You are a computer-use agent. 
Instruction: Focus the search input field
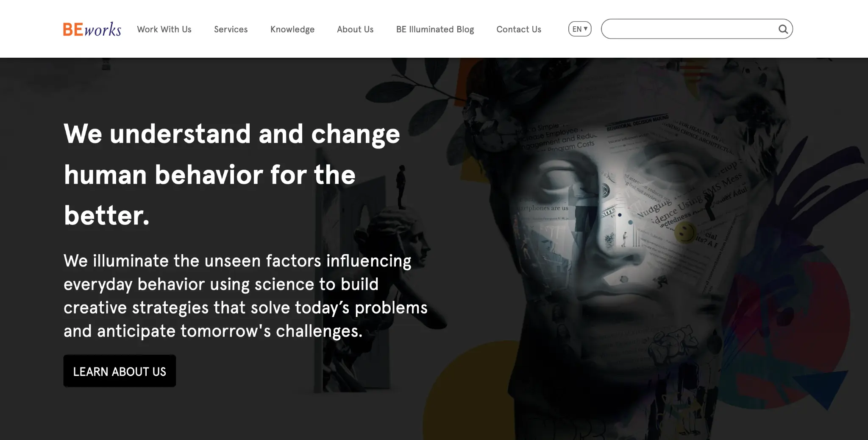point(690,29)
